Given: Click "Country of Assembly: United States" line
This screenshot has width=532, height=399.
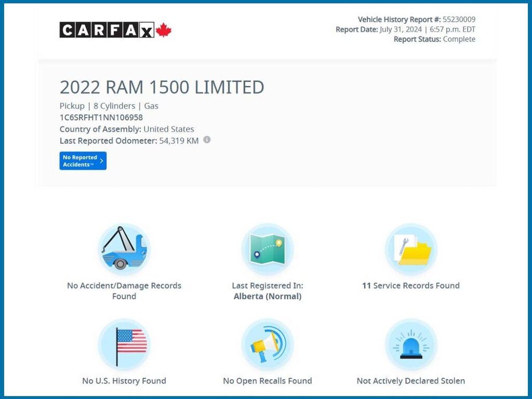Looking at the screenshot, I should 127,129.
